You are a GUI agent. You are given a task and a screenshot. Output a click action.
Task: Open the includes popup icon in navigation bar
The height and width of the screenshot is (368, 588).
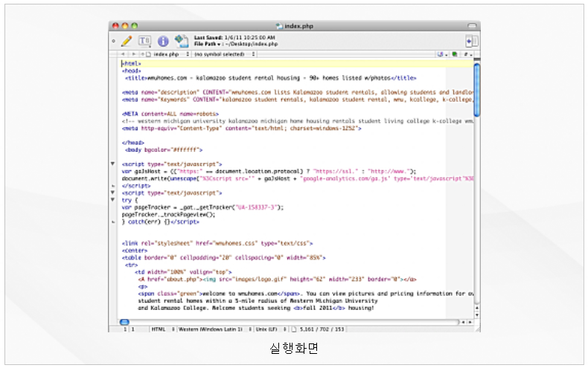coord(443,54)
